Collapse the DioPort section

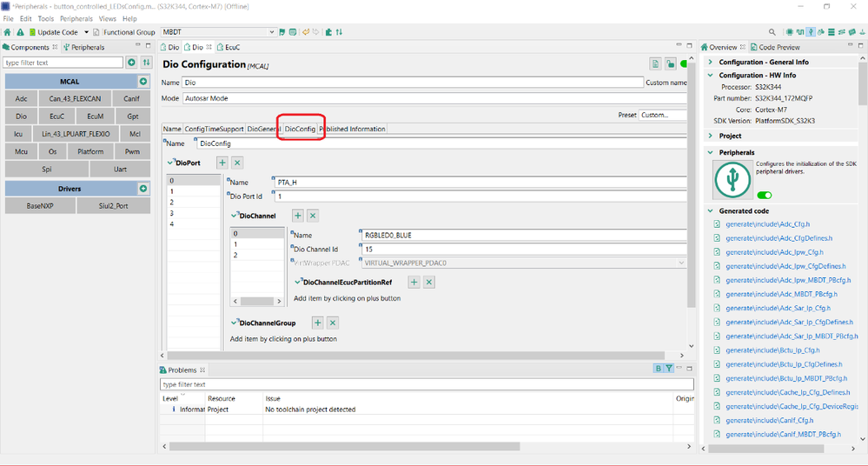[170, 163]
